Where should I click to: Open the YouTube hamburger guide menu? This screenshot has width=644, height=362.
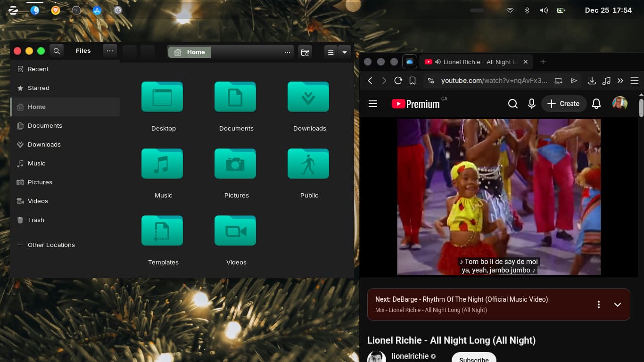tap(373, 104)
